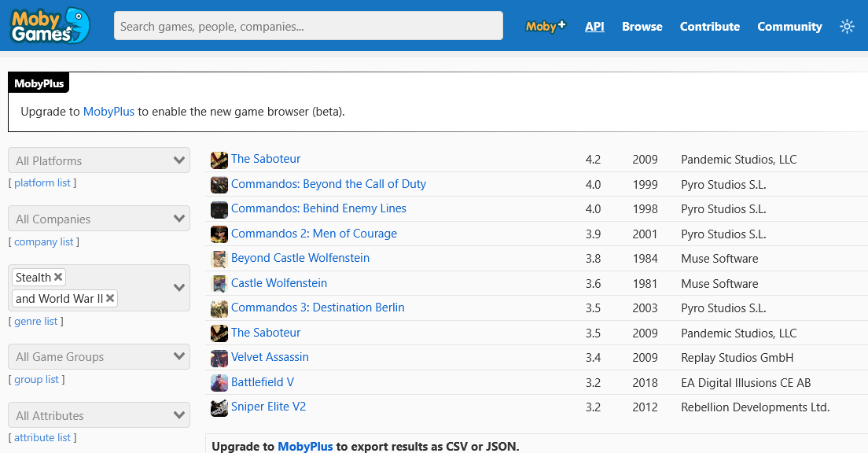Open Commandos 3: Destination Berlin link

pyautogui.click(x=318, y=308)
